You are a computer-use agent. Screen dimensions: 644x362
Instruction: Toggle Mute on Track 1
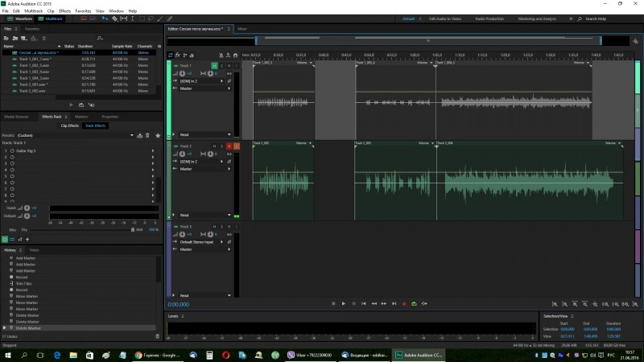pyautogui.click(x=214, y=66)
